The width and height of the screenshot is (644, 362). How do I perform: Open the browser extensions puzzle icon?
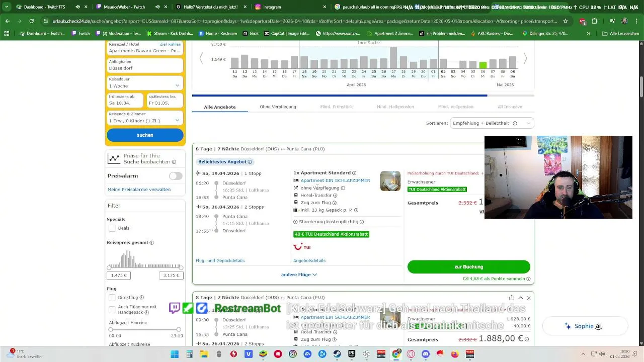595,21
